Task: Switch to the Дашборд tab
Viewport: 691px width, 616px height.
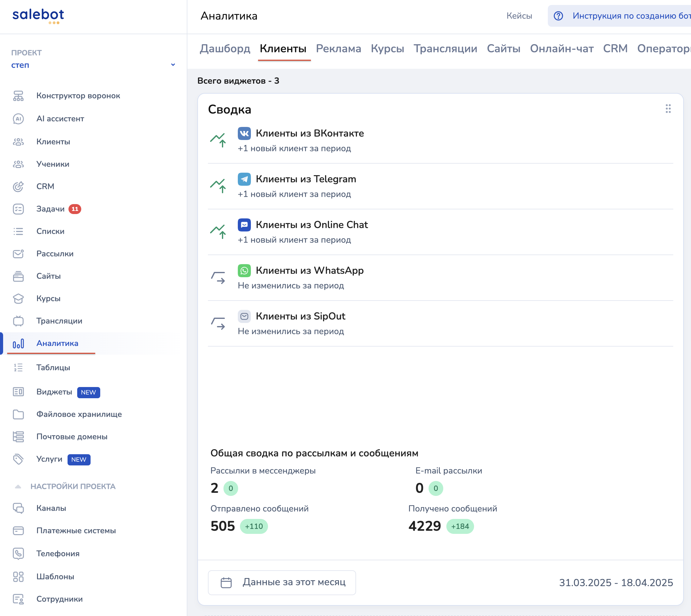Action: click(x=225, y=49)
